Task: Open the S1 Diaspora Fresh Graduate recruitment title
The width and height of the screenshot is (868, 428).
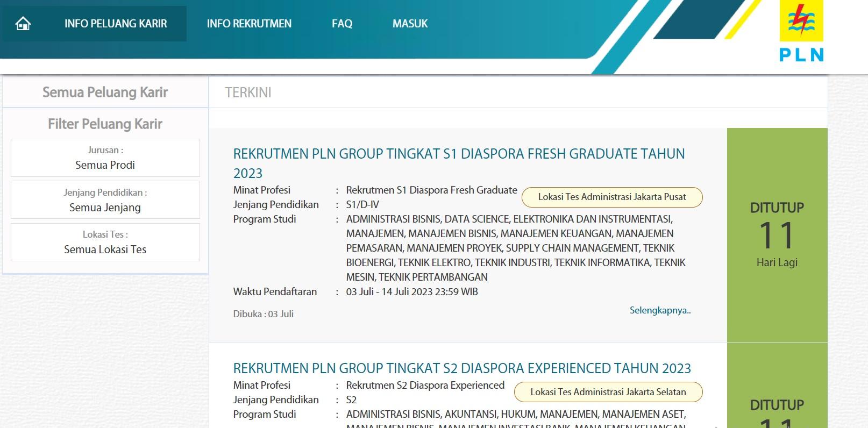Action: tap(459, 163)
